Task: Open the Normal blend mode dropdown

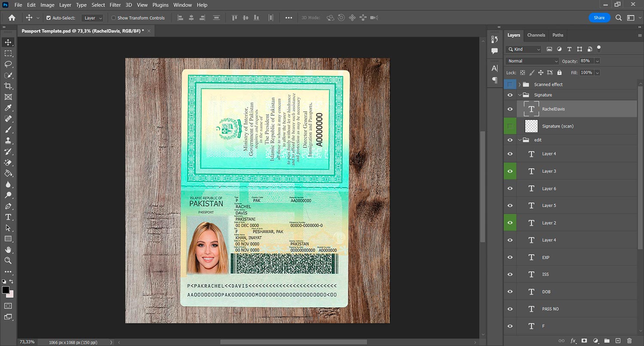Action: click(532, 61)
